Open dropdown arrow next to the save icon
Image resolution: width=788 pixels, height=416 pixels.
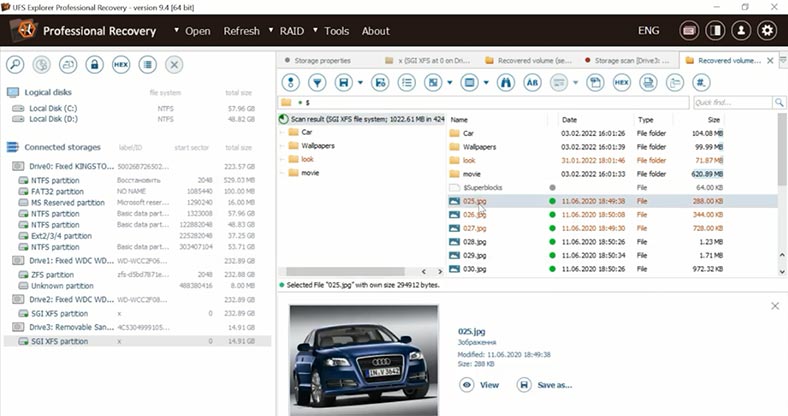(x=360, y=82)
